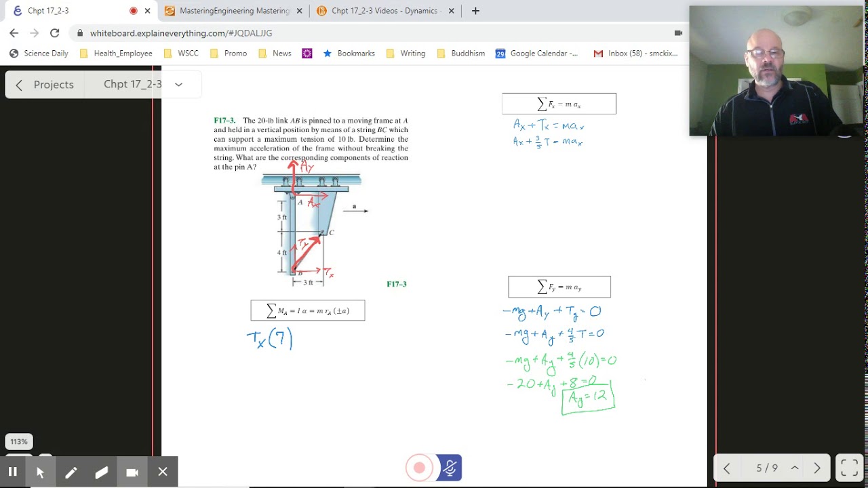Click the red record button

tap(419, 468)
